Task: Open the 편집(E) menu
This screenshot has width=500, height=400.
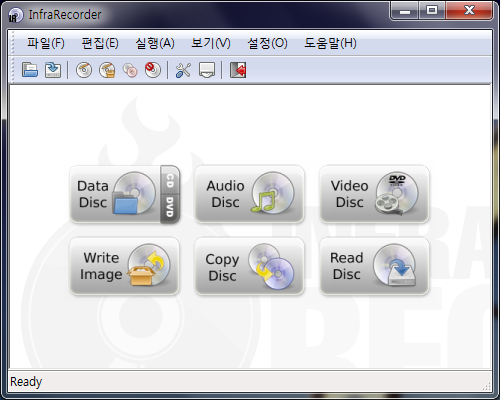Action: point(100,43)
